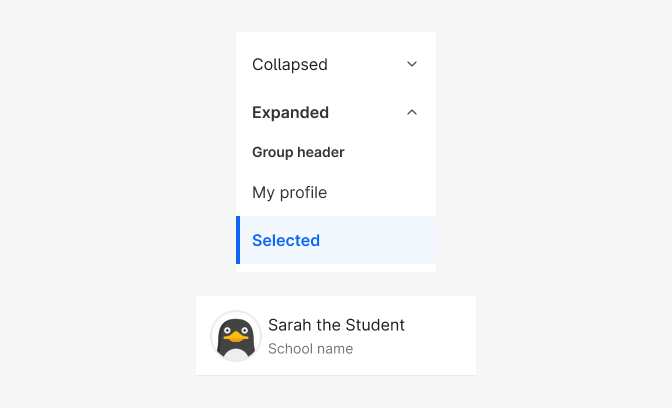Collapse the Expanded menu section

(336, 112)
